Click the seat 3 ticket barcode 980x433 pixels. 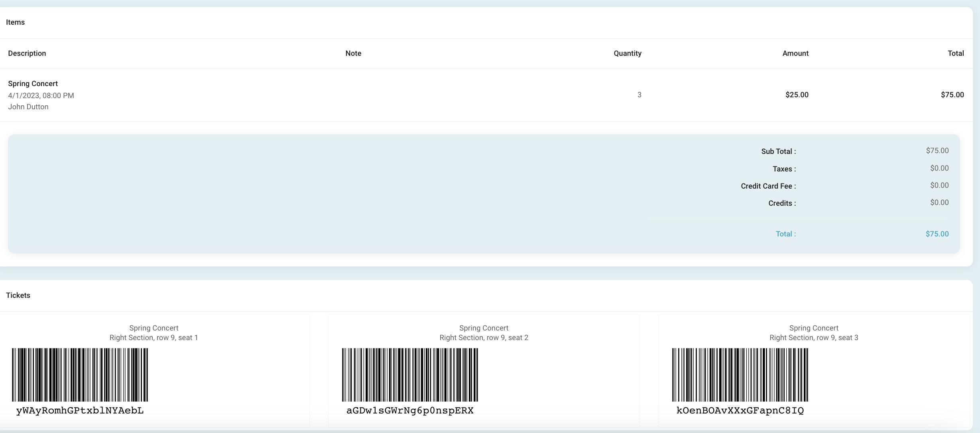pyautogui.click(x=740, y=375)
